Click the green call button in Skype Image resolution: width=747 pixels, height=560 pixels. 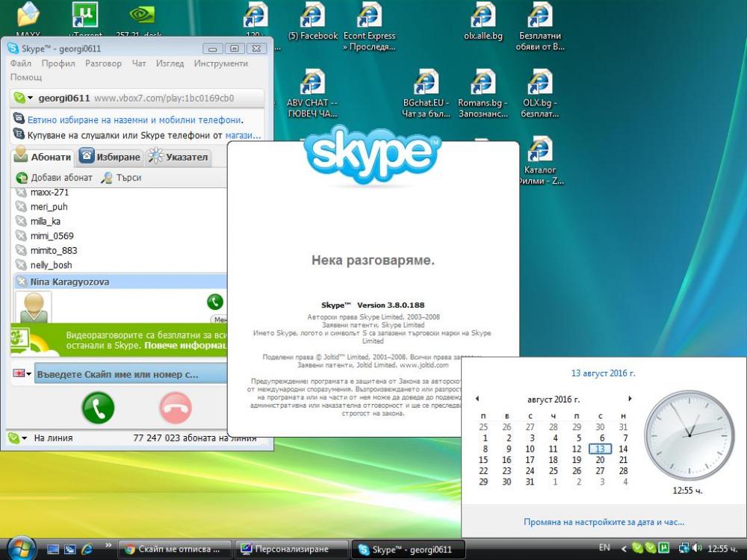(x=98, y=408)
